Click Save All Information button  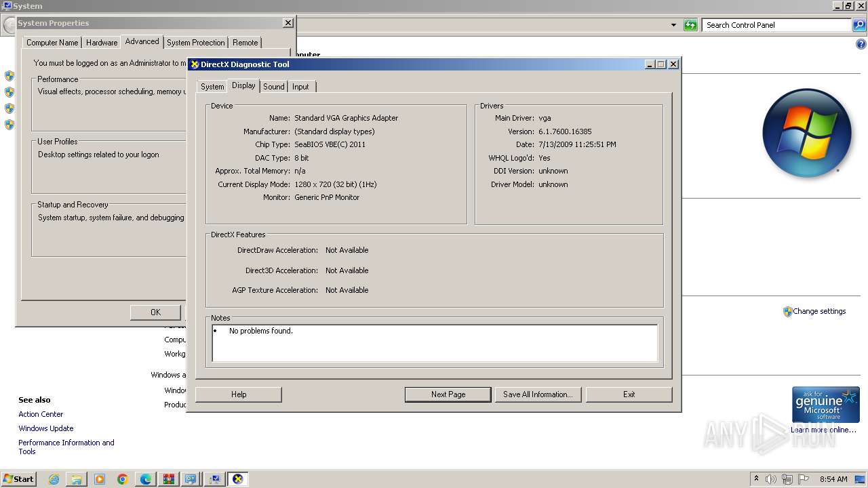(x=538, y=394)
